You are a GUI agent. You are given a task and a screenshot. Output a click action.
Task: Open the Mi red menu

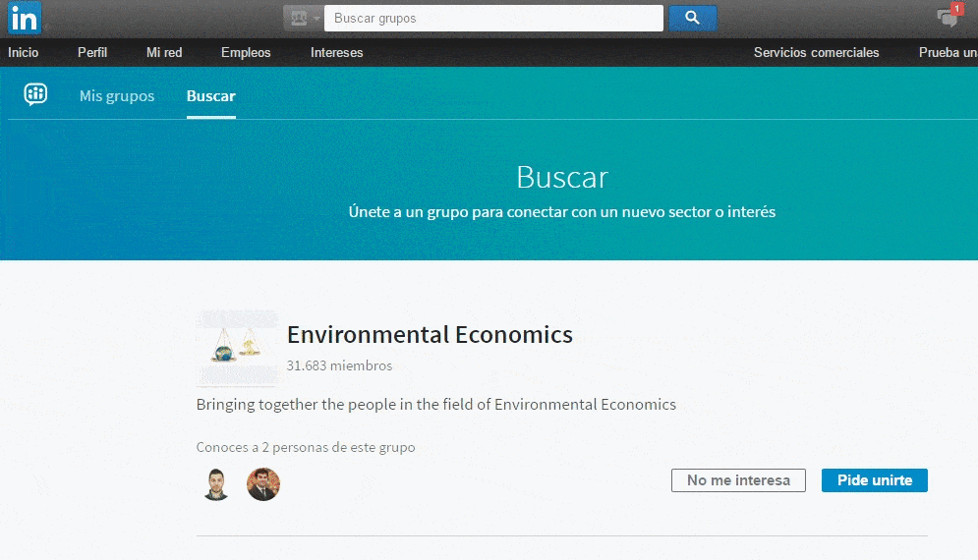coord(164,52)
